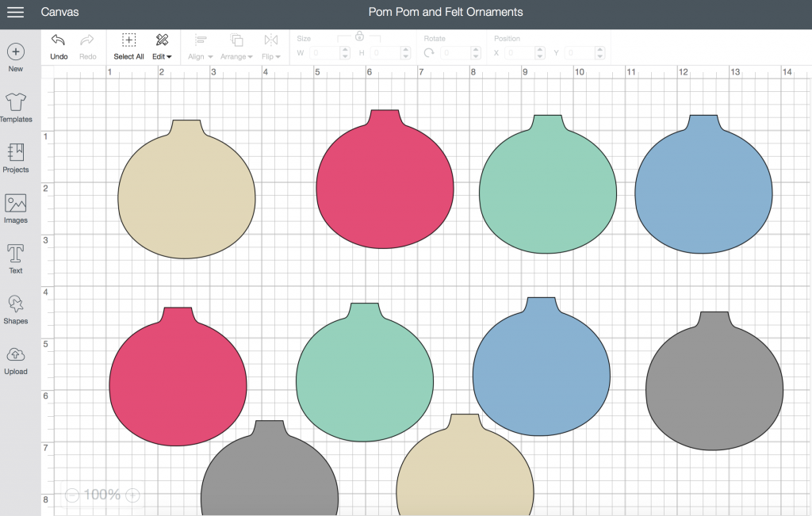Toggle the size aspect ratio lock
This screenshot has width=812, height=516.
[359, 36]
